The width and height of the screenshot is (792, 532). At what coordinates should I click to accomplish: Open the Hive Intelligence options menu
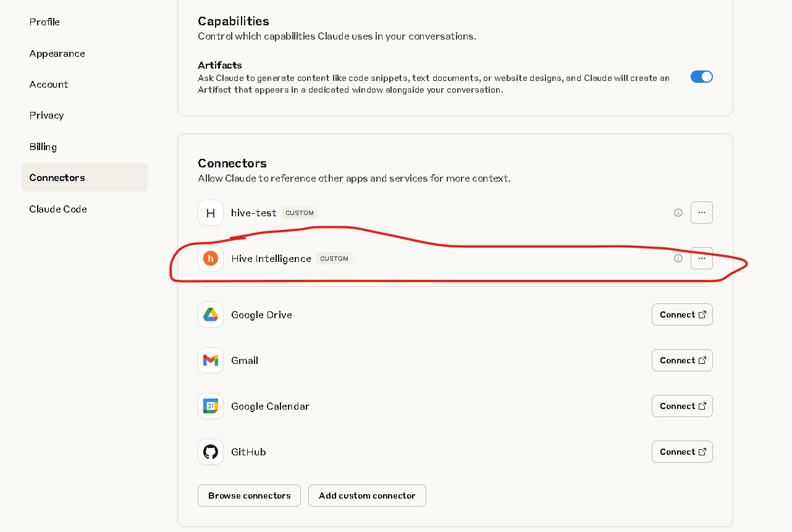tap(702, 258)
